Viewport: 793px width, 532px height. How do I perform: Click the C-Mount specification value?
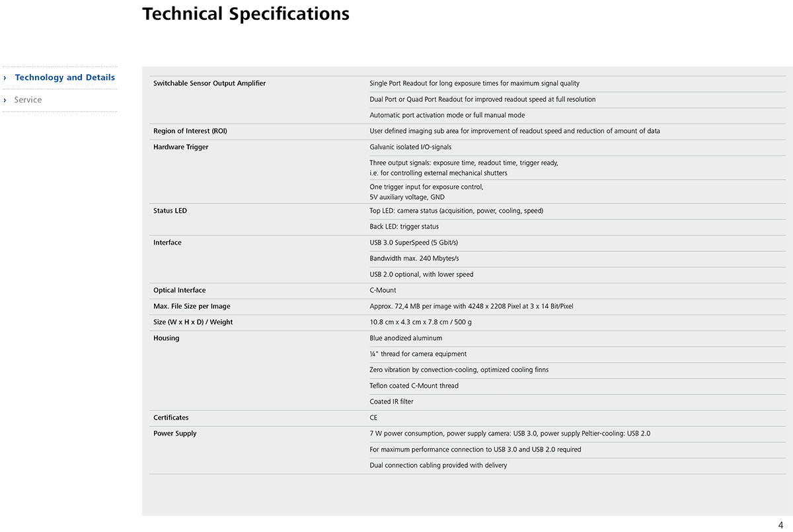(x=383, y=290)
